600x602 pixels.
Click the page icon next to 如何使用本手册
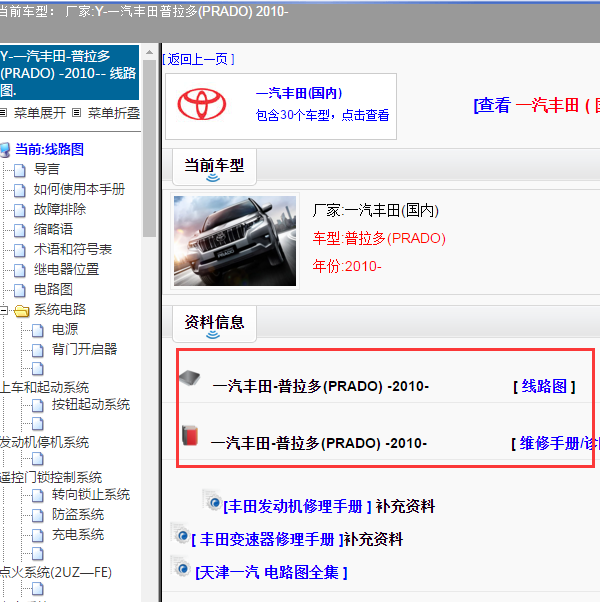[x=20, y=190]
